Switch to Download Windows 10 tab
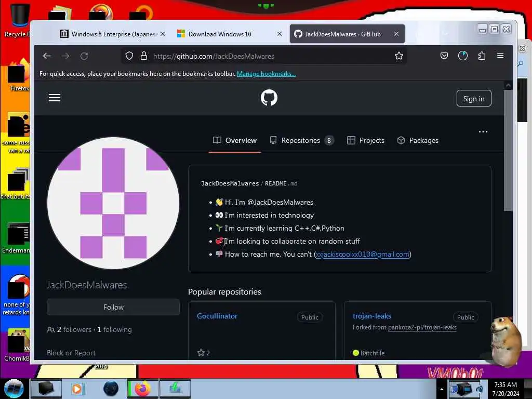Viewport: 532px width, 399px height. (x=220, y=34)
